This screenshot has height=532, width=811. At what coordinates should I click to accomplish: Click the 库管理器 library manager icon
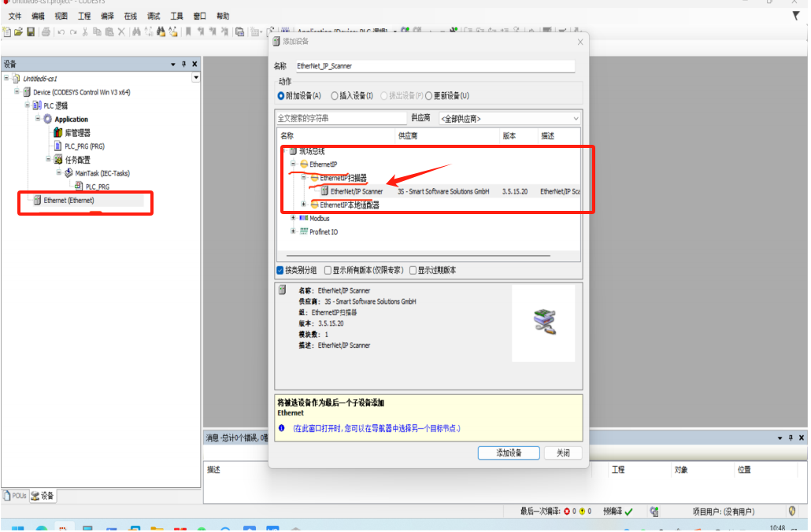point(57,133)
